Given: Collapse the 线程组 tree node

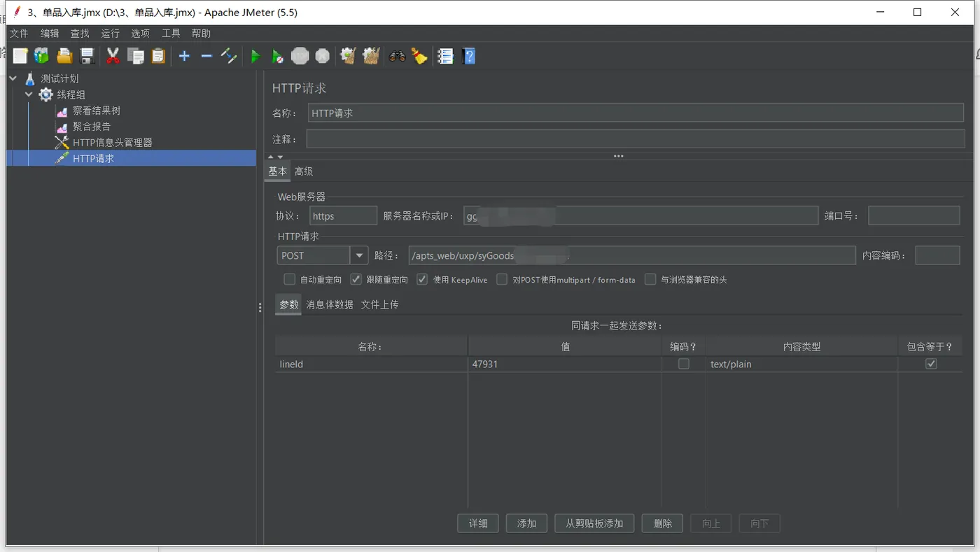Looking at the screenshot, I should [29, 94].
